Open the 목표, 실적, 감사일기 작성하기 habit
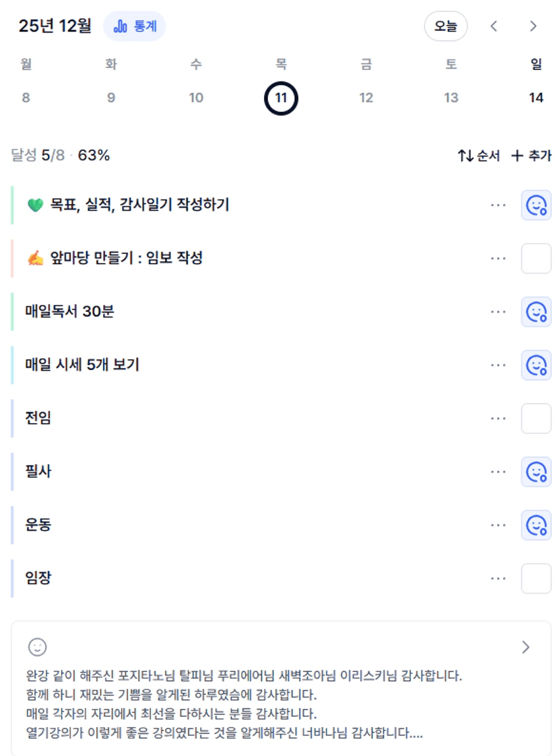 click(139, 205)
